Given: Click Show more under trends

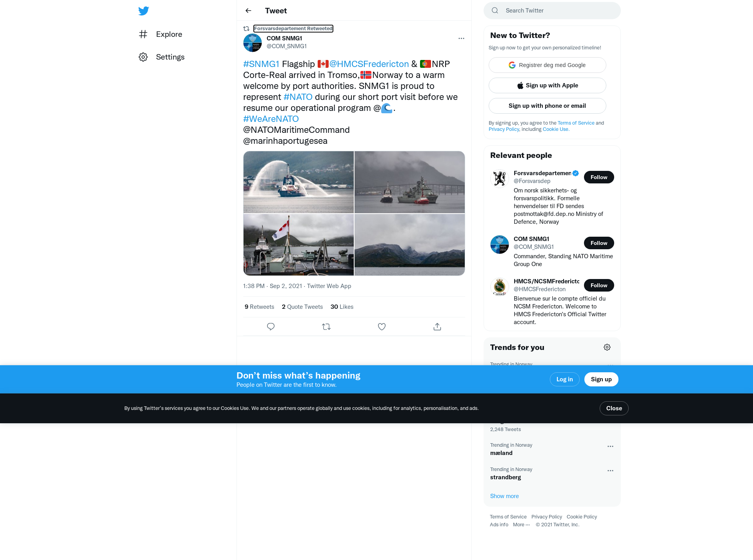Looking at the screenshot, I should pyautogui.click(x=504, y=496).
